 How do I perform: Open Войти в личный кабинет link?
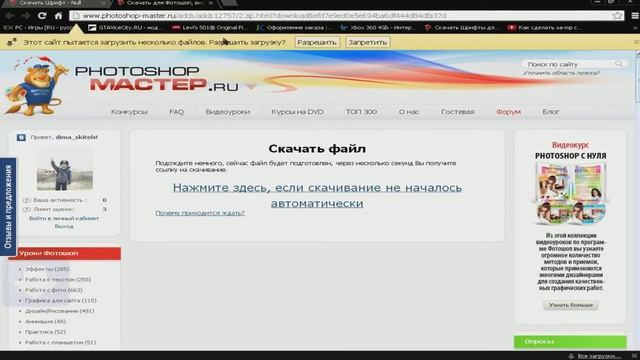64,218
